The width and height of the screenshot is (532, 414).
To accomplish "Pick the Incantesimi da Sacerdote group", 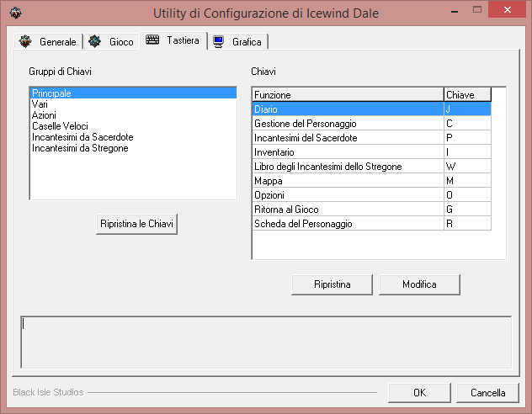I will [x=133, y=137].
